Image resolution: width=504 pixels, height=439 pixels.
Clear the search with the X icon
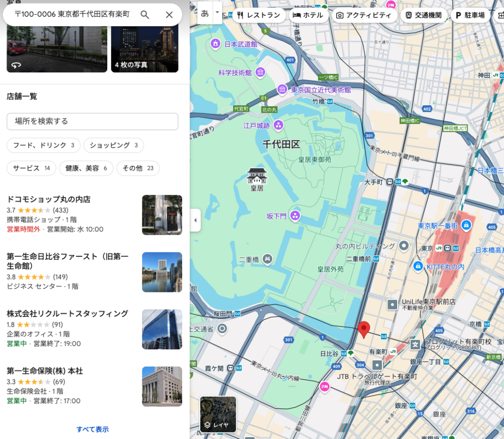(169, 15)
